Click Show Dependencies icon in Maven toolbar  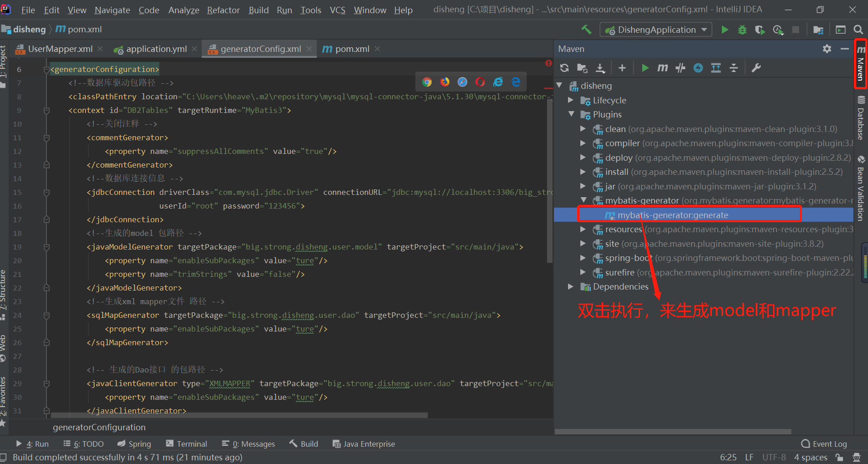(x=716, y=68)
